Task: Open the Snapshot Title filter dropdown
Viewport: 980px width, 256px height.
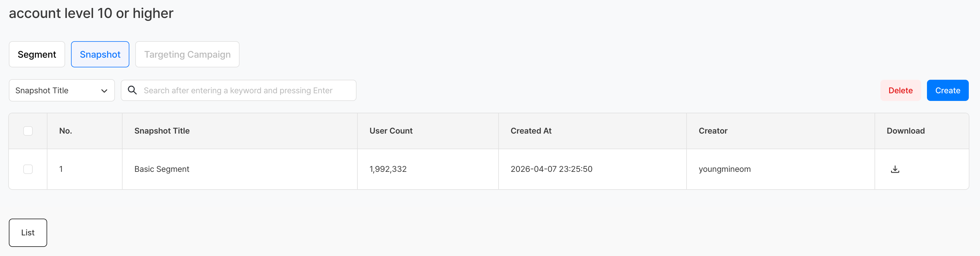Action: tap(61, 90)
